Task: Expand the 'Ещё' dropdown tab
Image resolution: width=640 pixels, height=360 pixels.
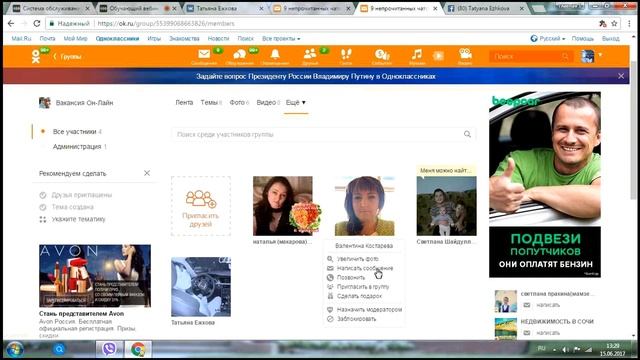Action: click(296, 102)
